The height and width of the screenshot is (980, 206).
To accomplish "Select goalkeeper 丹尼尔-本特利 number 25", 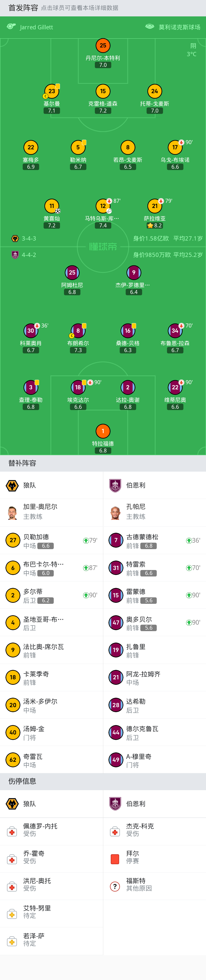I will (x=103, y=46).
